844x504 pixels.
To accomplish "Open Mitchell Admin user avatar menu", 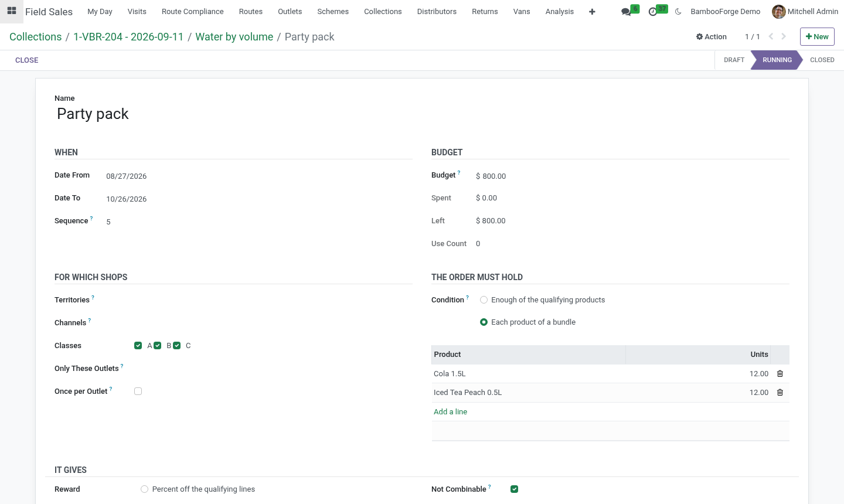I will pos(805,12).
